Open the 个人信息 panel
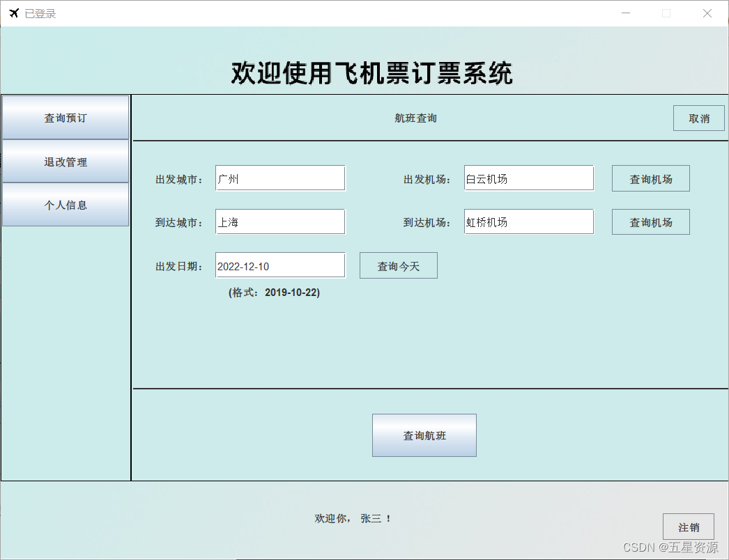This screenshot has height=560, width=729. [x=66, y=205]
